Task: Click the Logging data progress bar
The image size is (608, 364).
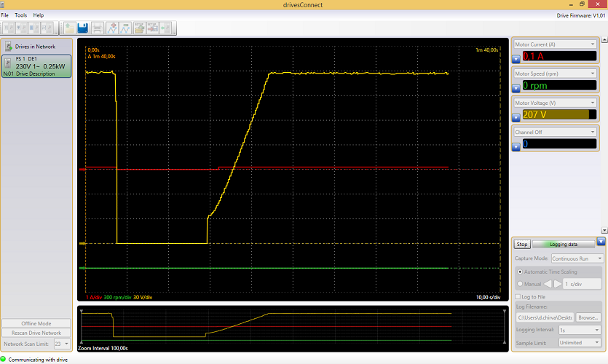Action: tap(564, 244)
